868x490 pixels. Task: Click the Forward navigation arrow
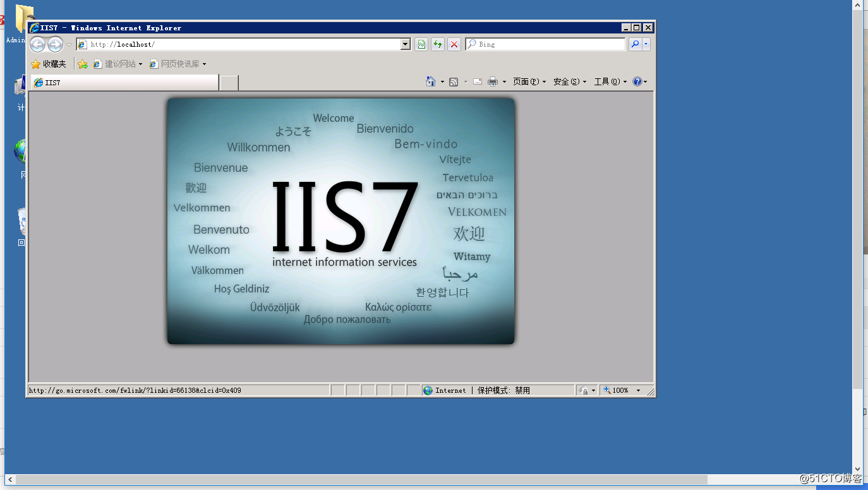55,44
